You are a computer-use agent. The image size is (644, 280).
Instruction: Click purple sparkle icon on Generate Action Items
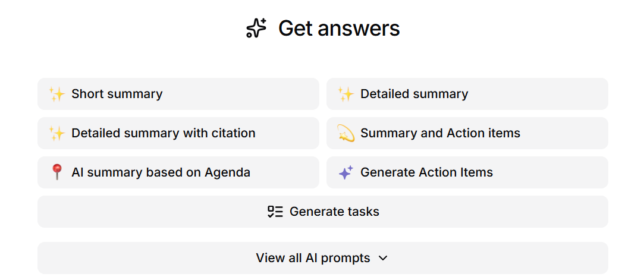(x=346, y=172)
